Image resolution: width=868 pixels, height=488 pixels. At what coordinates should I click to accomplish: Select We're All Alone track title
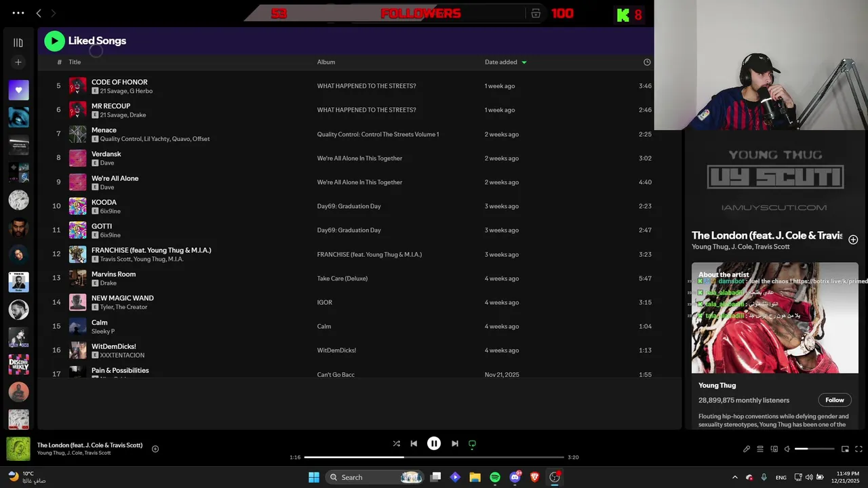[x=115, y=178]
